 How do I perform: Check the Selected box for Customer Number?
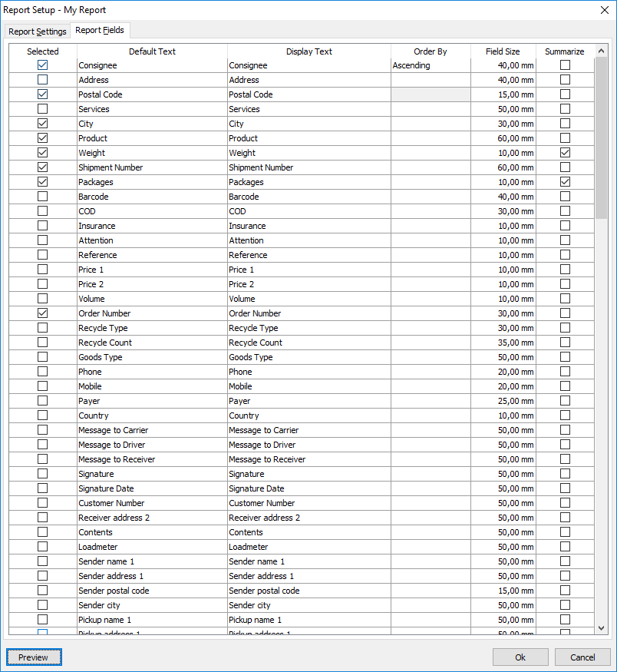42,503
